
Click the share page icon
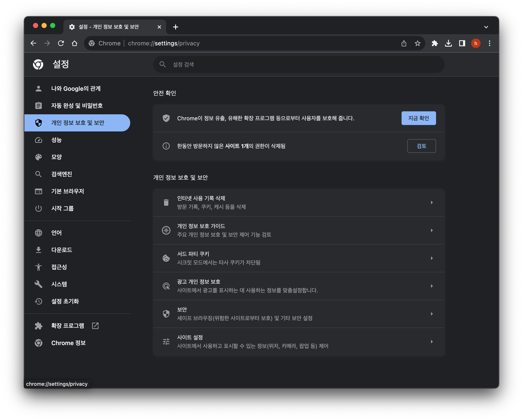tap(404, 43)
